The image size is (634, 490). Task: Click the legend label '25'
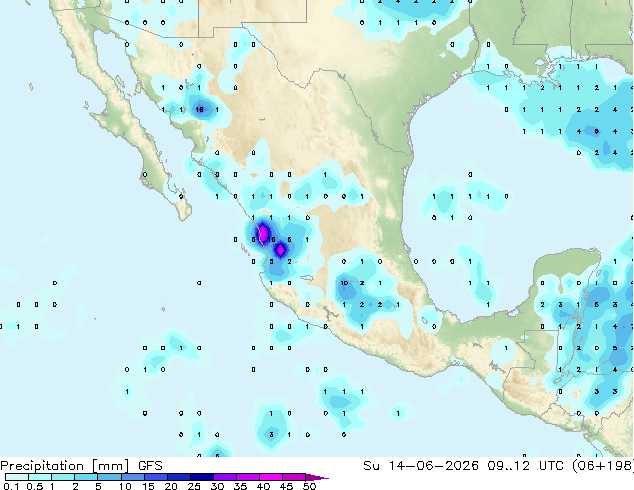194,486
